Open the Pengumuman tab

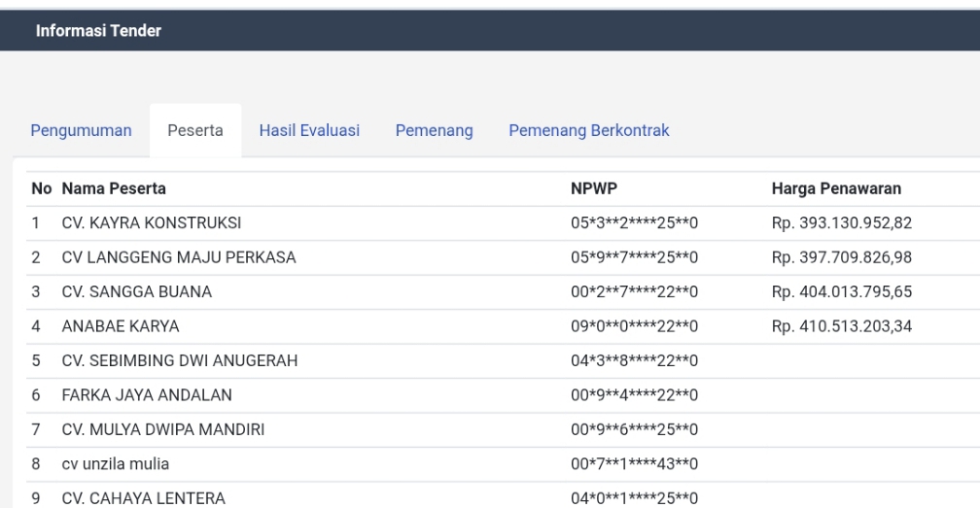click(82, 132)
